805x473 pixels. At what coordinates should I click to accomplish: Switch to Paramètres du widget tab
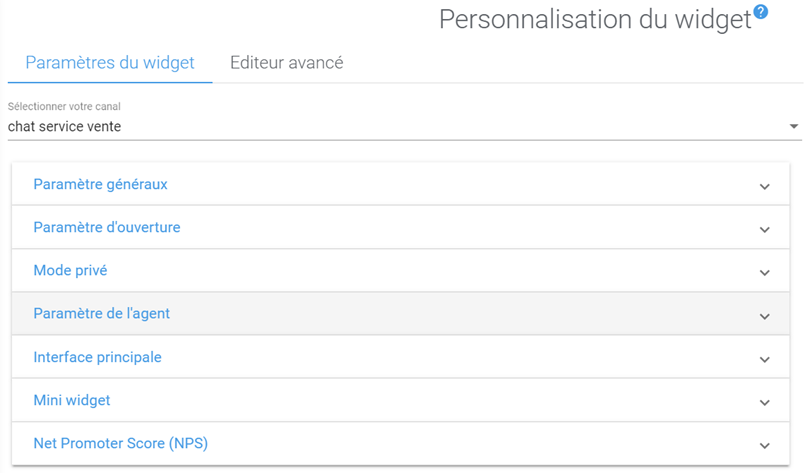[x=110, y=63]
